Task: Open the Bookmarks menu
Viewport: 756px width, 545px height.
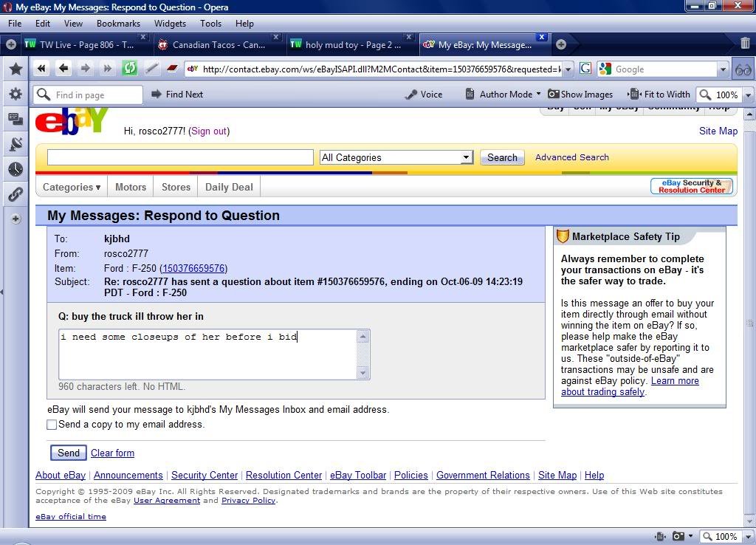Action: click(118, 24)
